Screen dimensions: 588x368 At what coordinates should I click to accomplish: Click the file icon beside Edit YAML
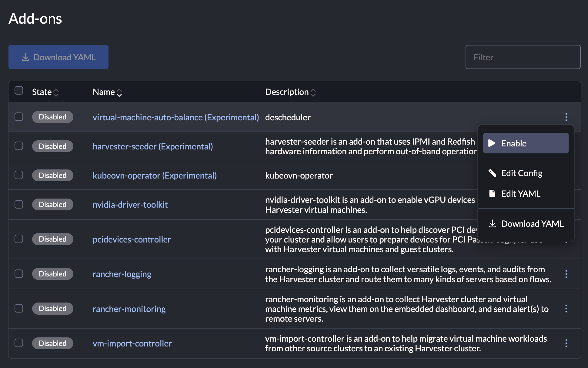(x=492, y=193)
